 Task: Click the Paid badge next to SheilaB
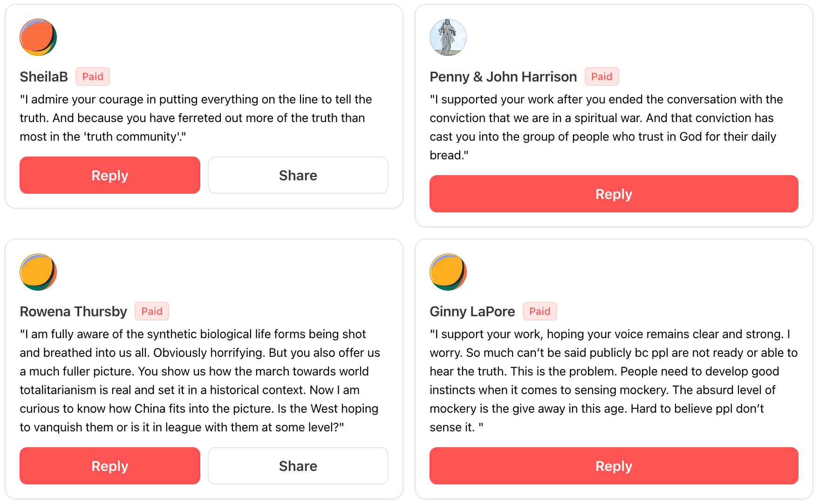click(x=93, y=77)
